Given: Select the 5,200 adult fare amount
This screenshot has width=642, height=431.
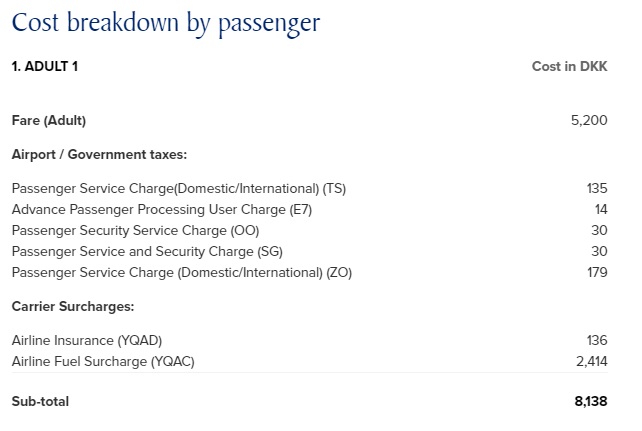Looking at the screenshot, I should coord(588,121).
